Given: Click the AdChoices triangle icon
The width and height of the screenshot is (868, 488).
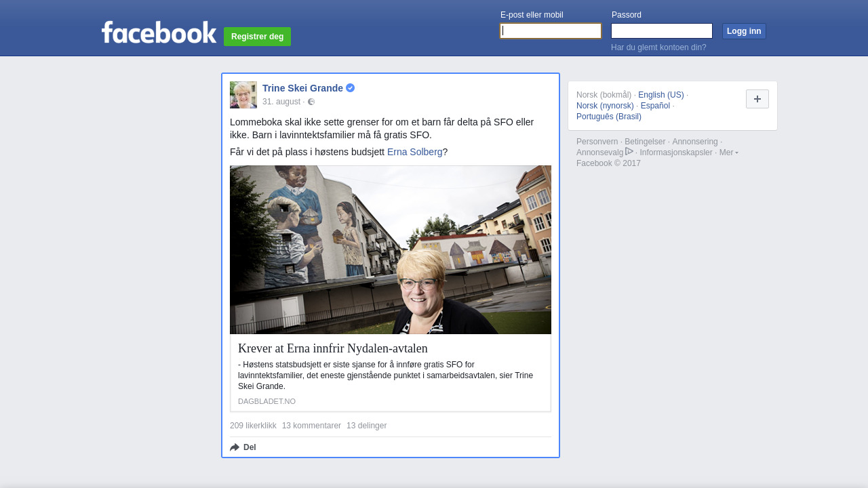Looking at the screenshot, I should coord(629,151).
